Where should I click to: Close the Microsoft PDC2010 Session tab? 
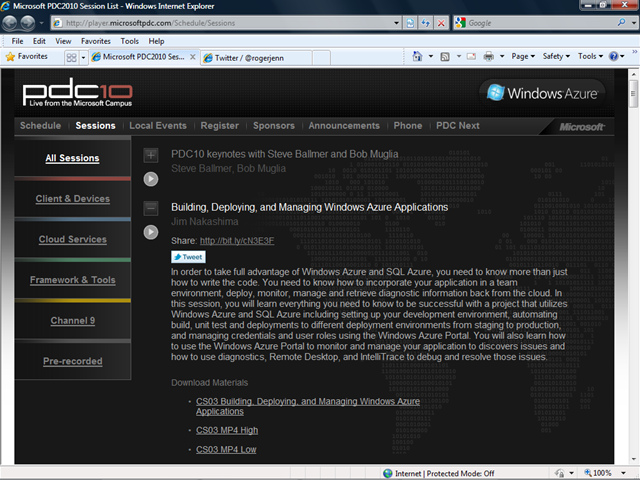[x=193, y=57]
